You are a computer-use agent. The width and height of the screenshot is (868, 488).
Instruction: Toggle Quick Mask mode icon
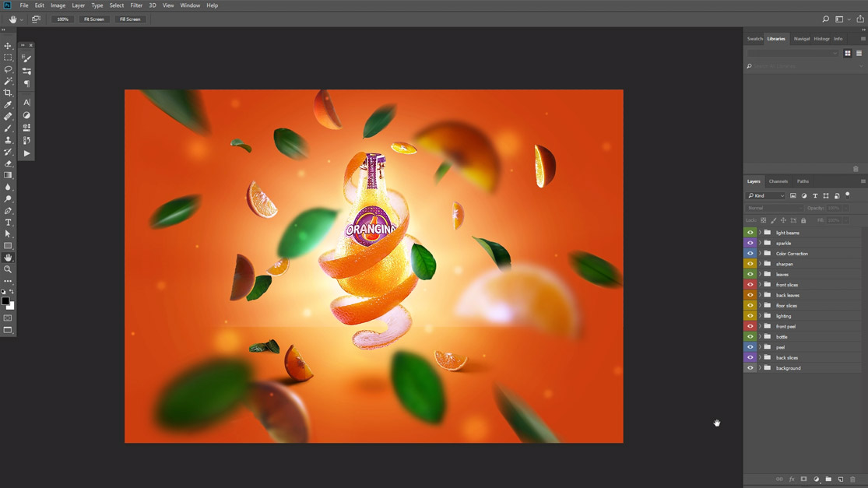click(8, 318)
